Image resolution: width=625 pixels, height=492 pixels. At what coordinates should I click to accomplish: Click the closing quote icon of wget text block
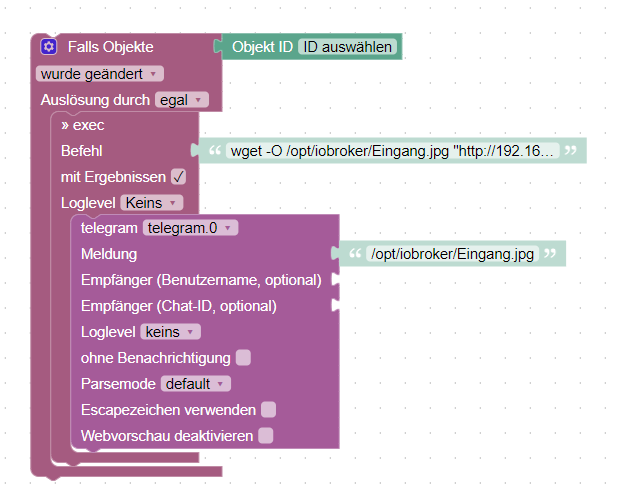(x=570, y=150)
